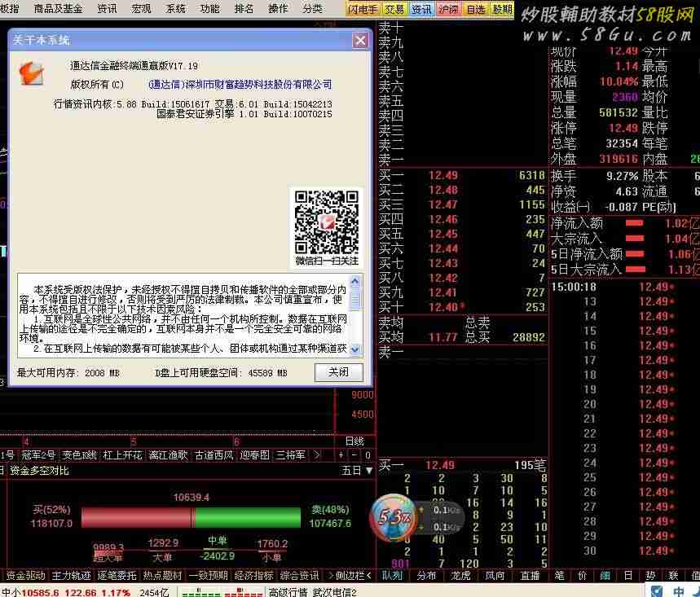Click the 沪深 toolbar button
The width and height of the screenshot is (700, 597).
tap(448, 9)
